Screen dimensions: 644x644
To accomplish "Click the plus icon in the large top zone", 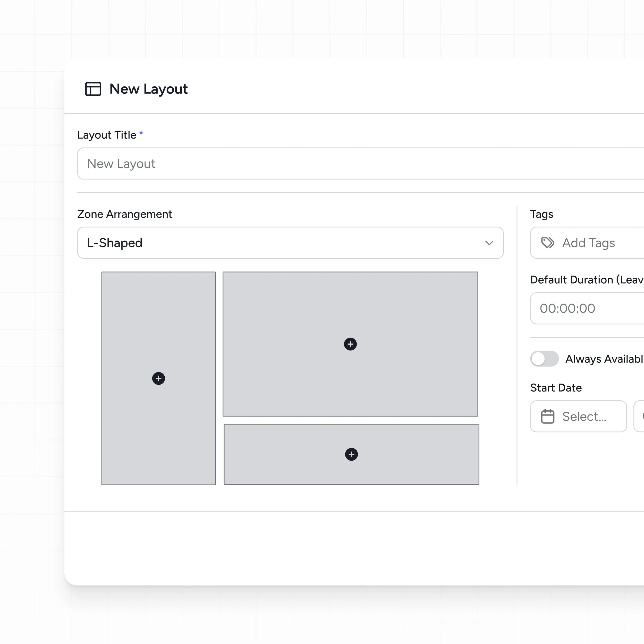I will [x=350, y=344].
